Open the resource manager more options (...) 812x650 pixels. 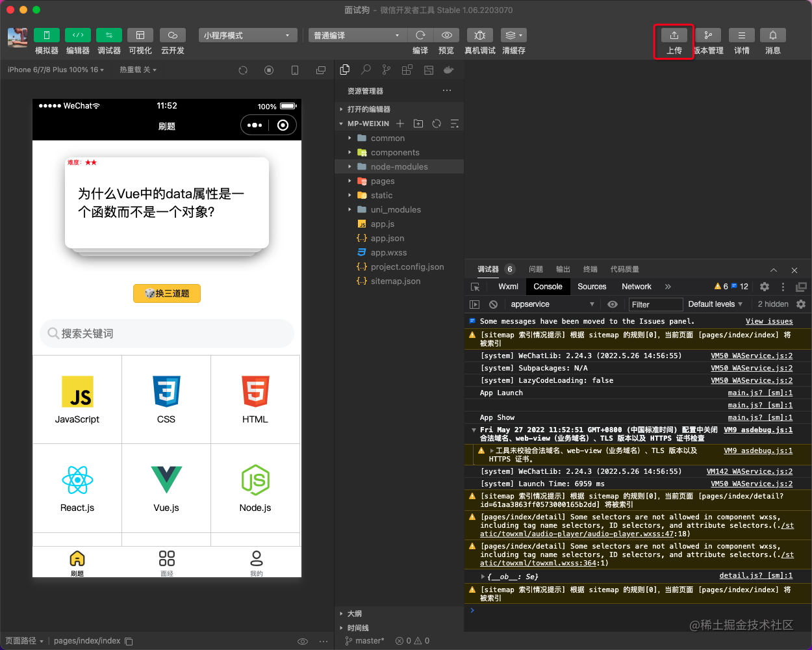click(447, 91)
